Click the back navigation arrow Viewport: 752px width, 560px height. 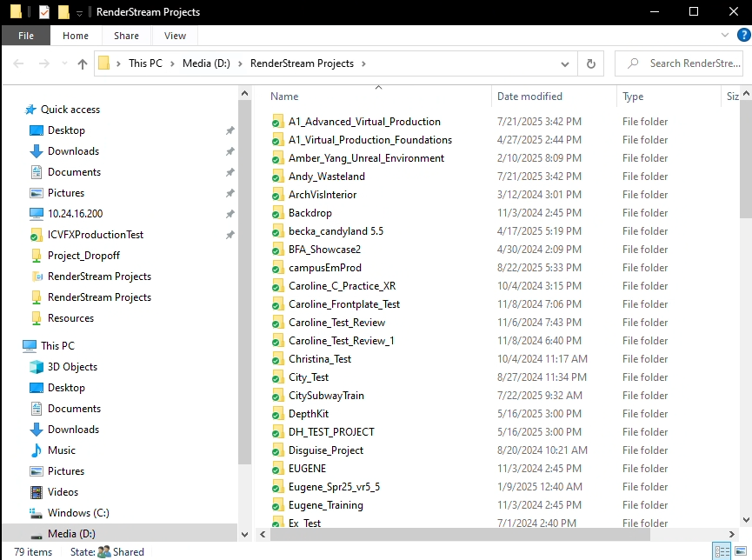(17, 63)
